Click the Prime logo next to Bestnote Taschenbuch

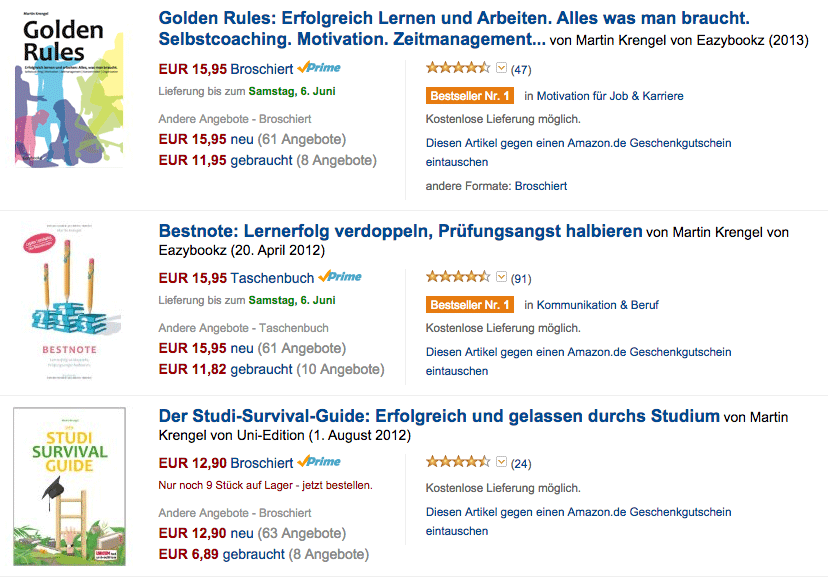pyautogui.click(x=340, y=277)
